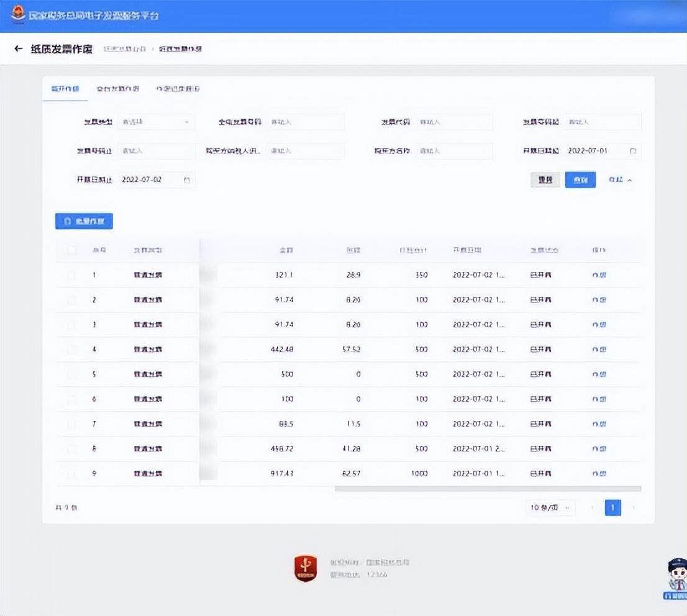Viewport: 687px width, 616px height.
Task: Check the checkbox for row 2
Action: (71, 300)
